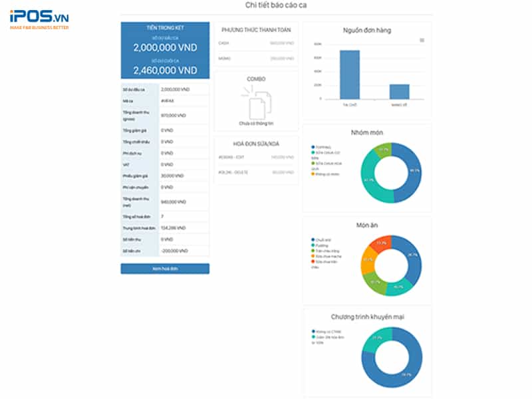
Task: Toggle Pudding legend in Món ăn chart
Action: point(323,245)
